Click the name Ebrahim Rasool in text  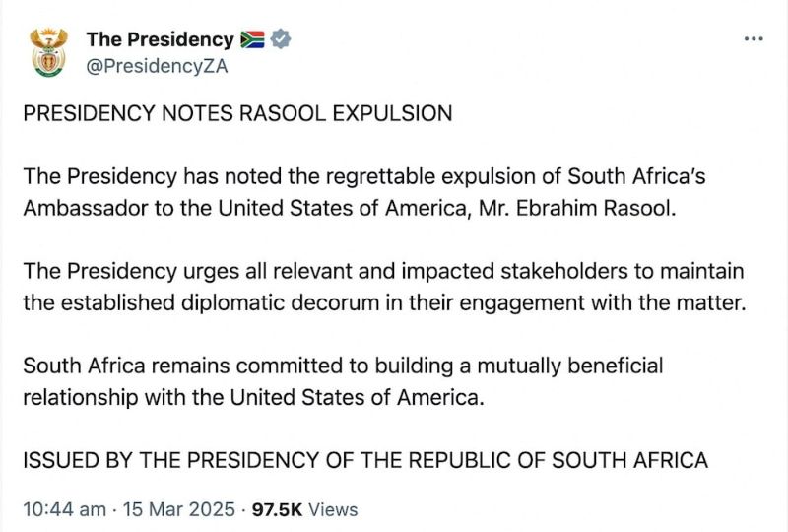[x=596, y=208]
